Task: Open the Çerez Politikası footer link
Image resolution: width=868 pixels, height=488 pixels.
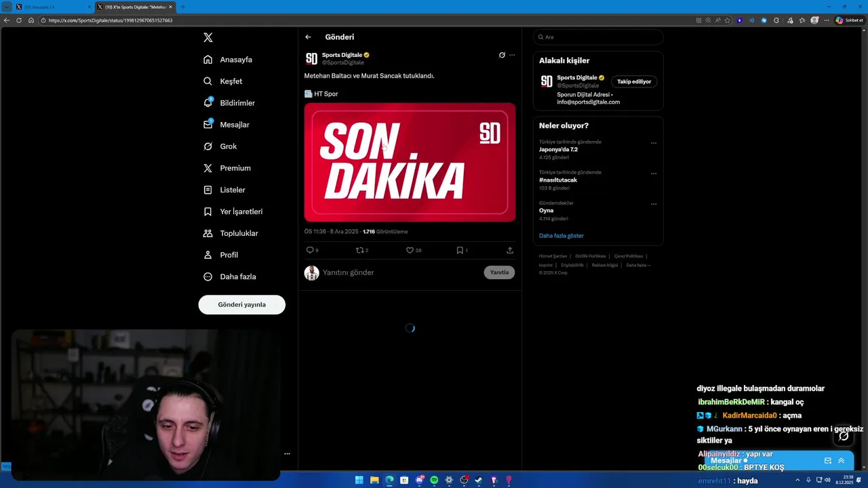Action: tap(629, 256)
